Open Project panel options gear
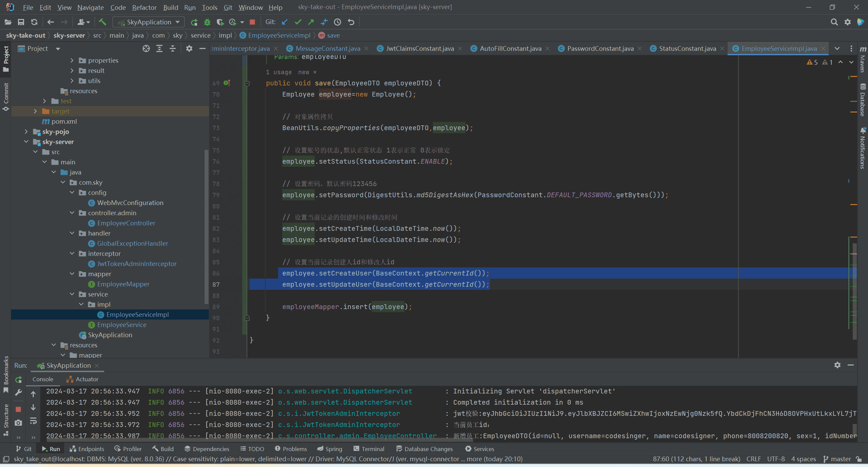This screenshot has width=868, height=467. pyautogui.click(x=189, y=49)
